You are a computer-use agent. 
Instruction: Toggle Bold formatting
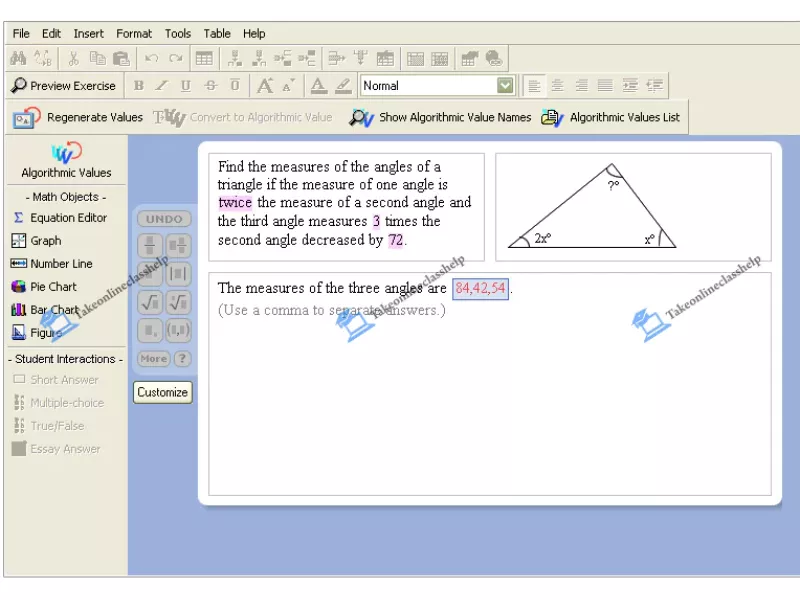(138, 86)
